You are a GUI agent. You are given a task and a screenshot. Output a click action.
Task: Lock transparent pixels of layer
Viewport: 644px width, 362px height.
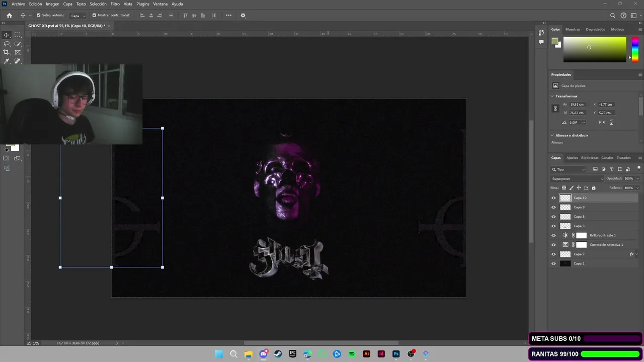563,188
